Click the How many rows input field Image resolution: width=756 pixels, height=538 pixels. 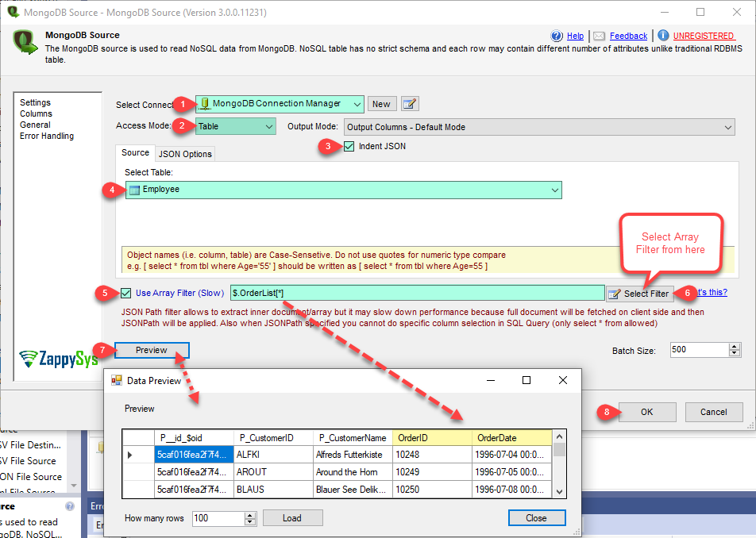(218, 518)
